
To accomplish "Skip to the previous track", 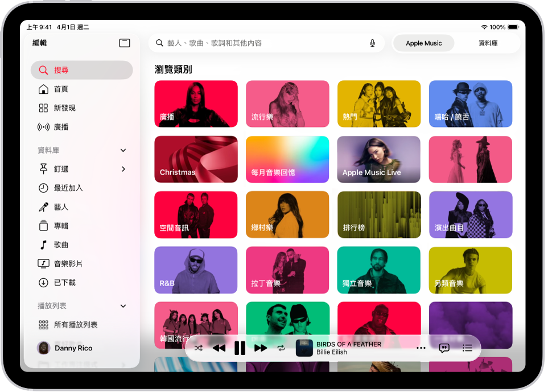I will pyautogui.click(x=219, y=348).
